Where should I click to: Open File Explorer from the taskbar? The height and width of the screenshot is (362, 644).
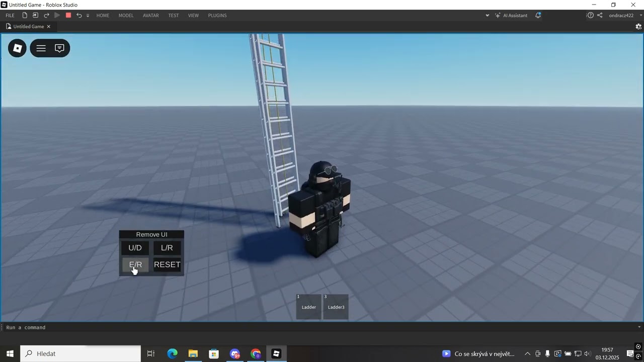tap(193, 354)
